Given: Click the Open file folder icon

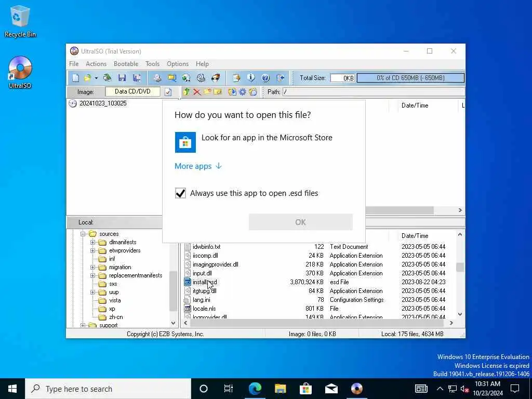Looking at the screenshot, I should tap(87, 78).
